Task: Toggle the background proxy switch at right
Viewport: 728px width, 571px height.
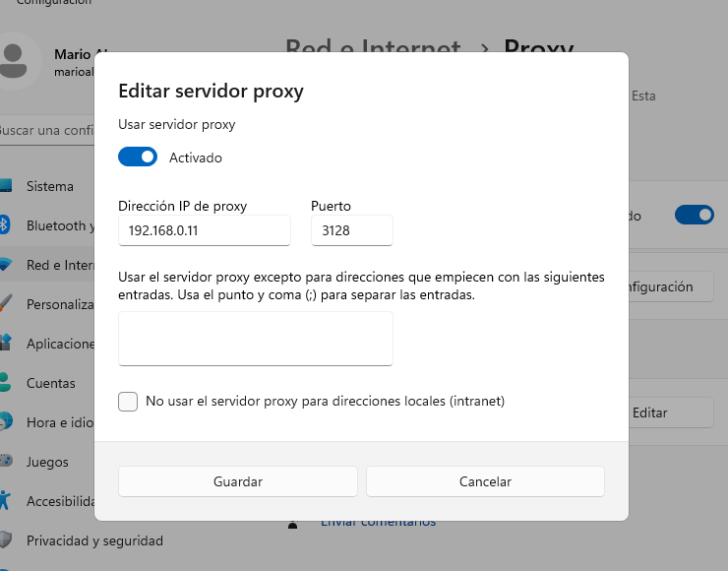Action: click(x=695, y=216)
